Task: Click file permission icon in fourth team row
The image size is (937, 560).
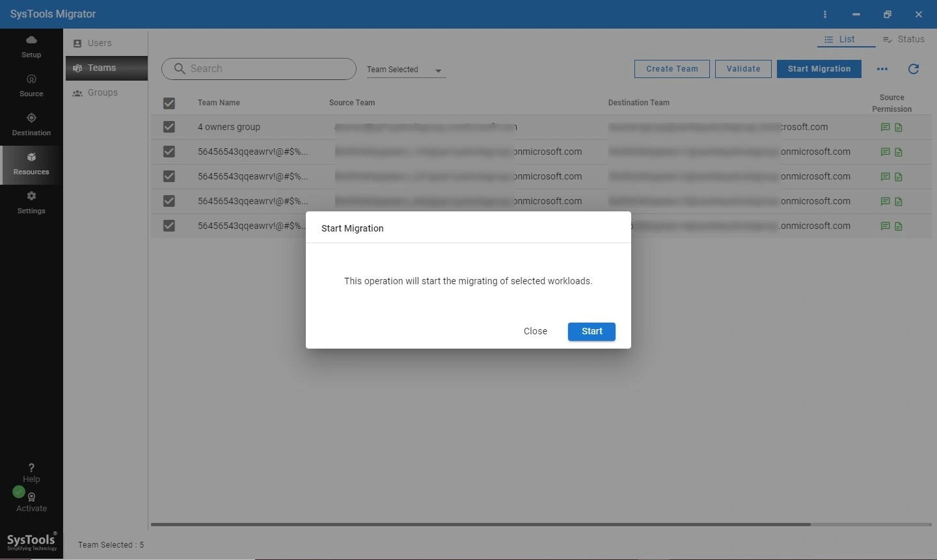Action: click(x=899, y=202)
